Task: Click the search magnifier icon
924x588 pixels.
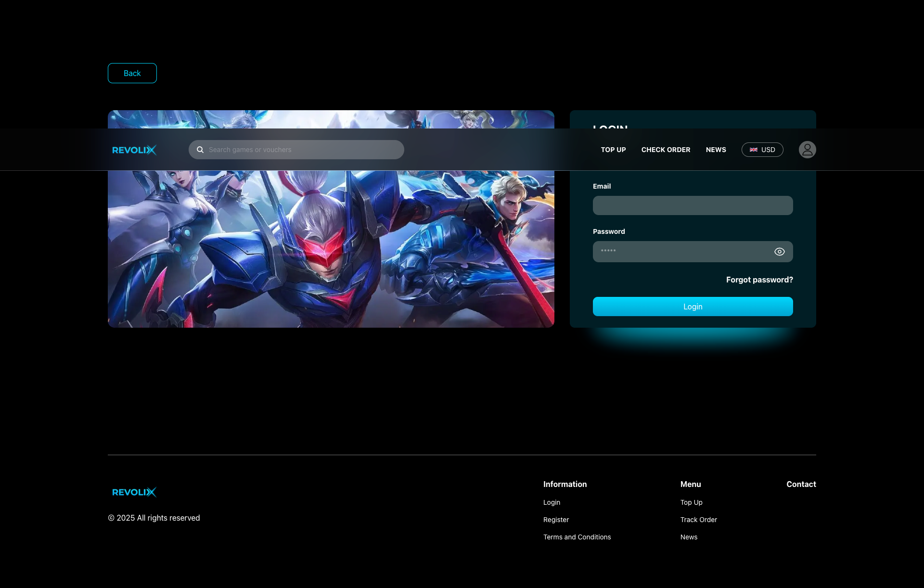Action: pyautogui.click(x=200, y=150)
